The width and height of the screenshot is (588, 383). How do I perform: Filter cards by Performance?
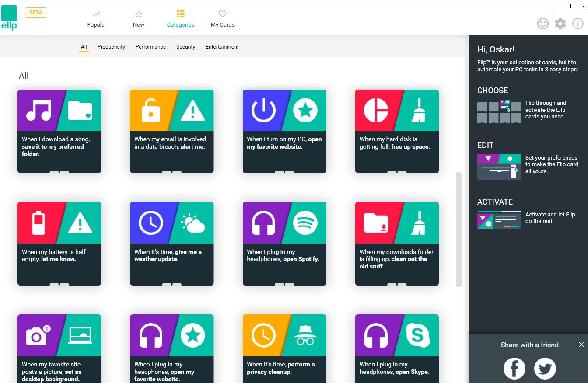(150, 47)
